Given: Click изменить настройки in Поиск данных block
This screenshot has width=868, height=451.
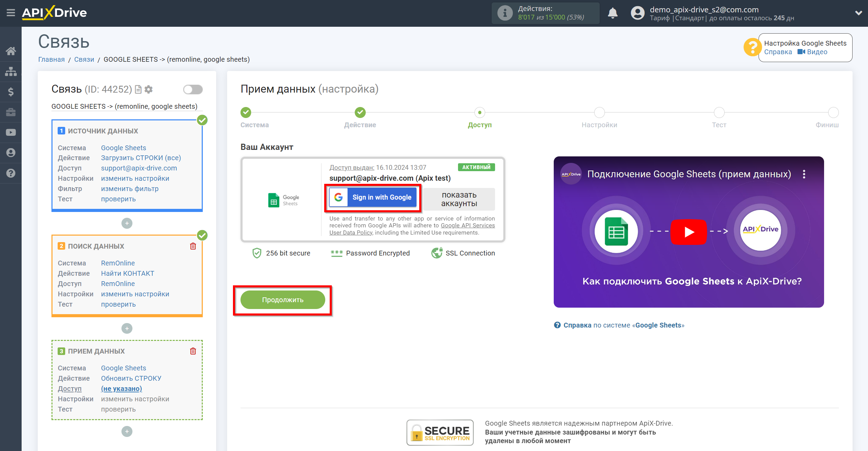Looking at the screenshot, I should (x=135, y=294).
